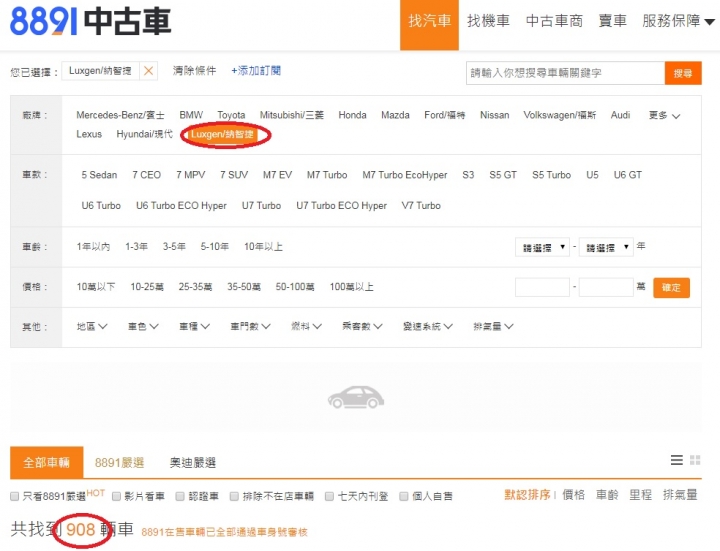Select Mazda brand filter
The height and width of the screenshot is (551, 720).
[395, 115]
